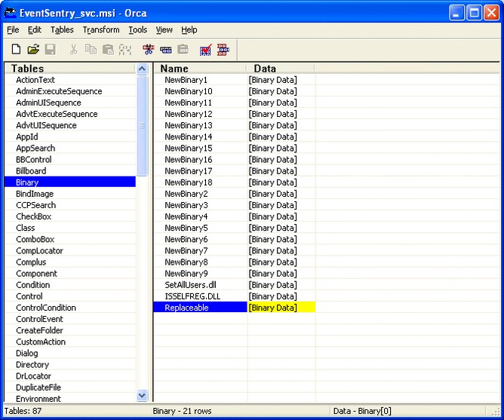Open the Transform menu
The width and height of the screenshot is (504, 420).
[101, 30]
